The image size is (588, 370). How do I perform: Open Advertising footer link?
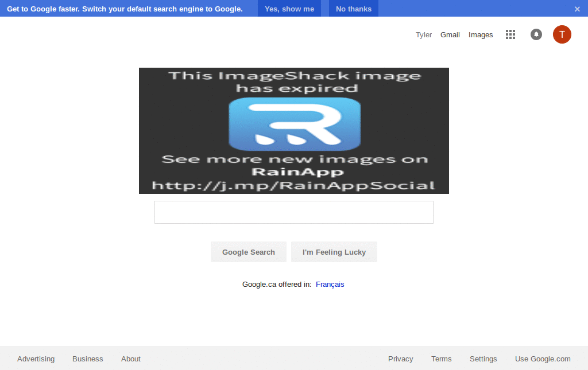tap(36, 359)
